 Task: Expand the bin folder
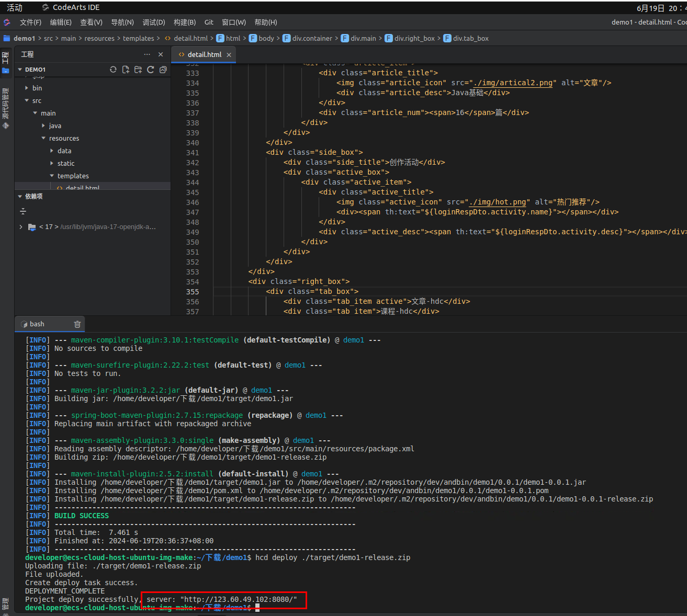click(27, 88)
